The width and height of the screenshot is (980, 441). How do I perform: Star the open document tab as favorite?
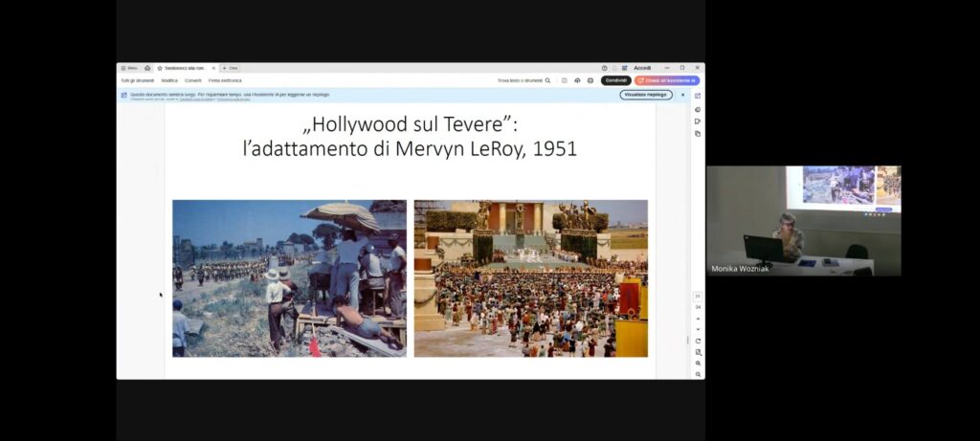[x=160, y=68]
